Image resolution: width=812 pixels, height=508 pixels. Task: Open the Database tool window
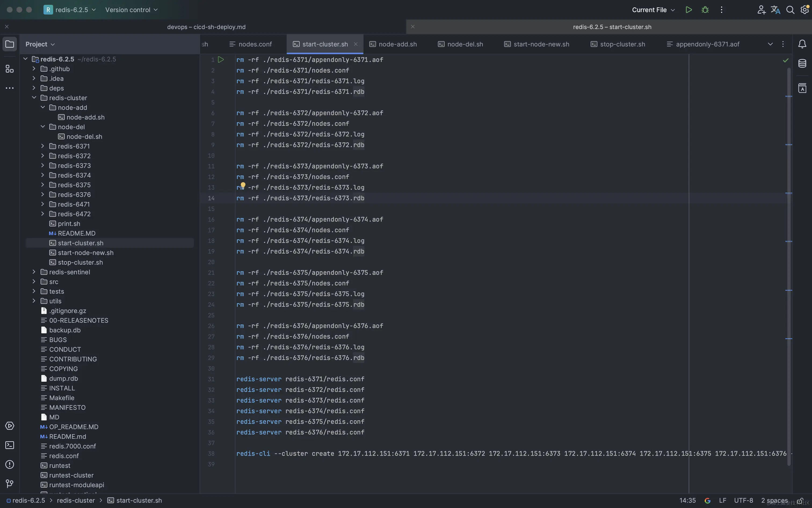tap(802, 63)
